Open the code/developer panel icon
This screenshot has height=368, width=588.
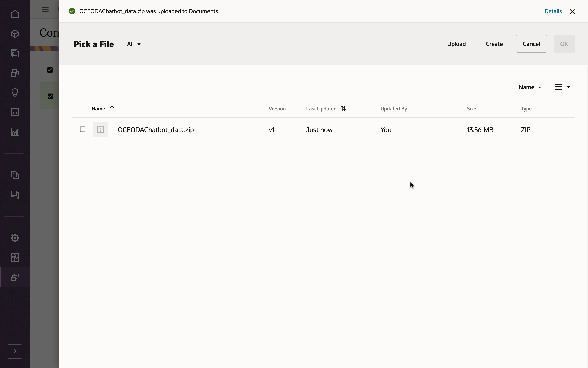[15, 112]
